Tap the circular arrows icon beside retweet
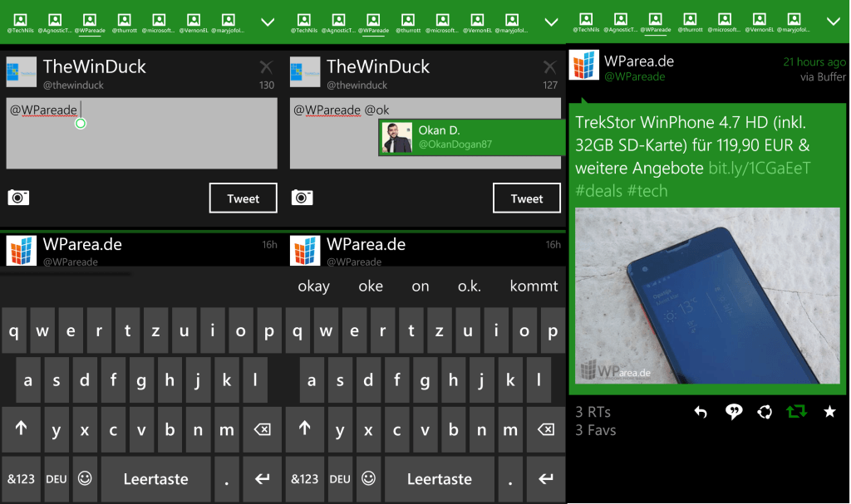Viewport: 851px width, 504px height. [765, 413]
